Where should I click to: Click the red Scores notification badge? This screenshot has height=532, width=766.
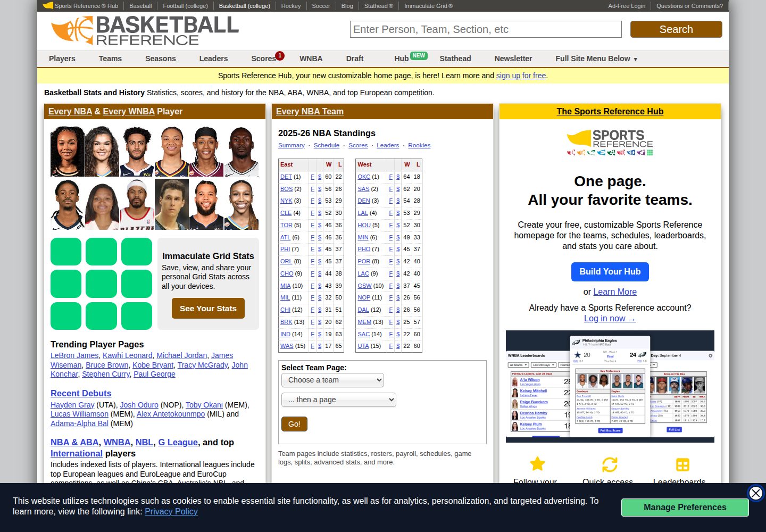(x=280, y=55)
